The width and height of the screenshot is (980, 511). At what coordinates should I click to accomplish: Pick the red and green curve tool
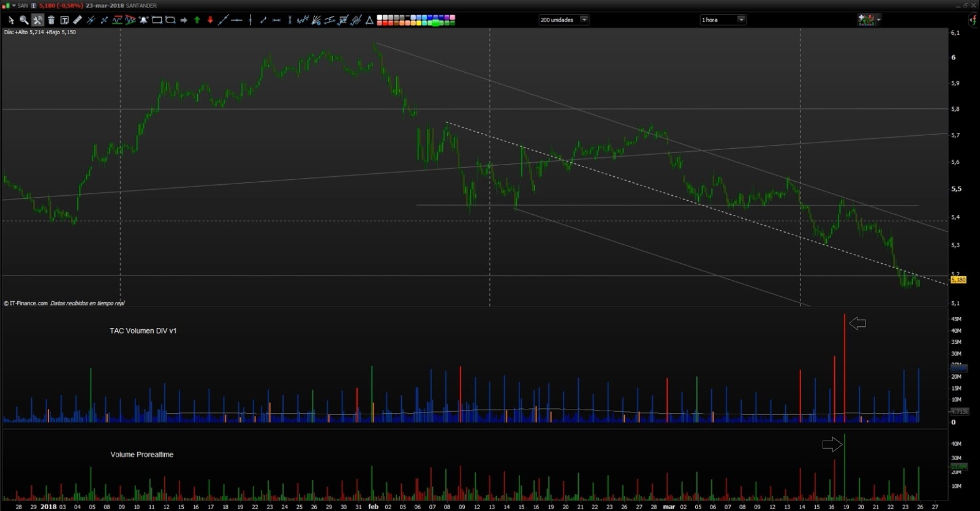tap(118, 20)
